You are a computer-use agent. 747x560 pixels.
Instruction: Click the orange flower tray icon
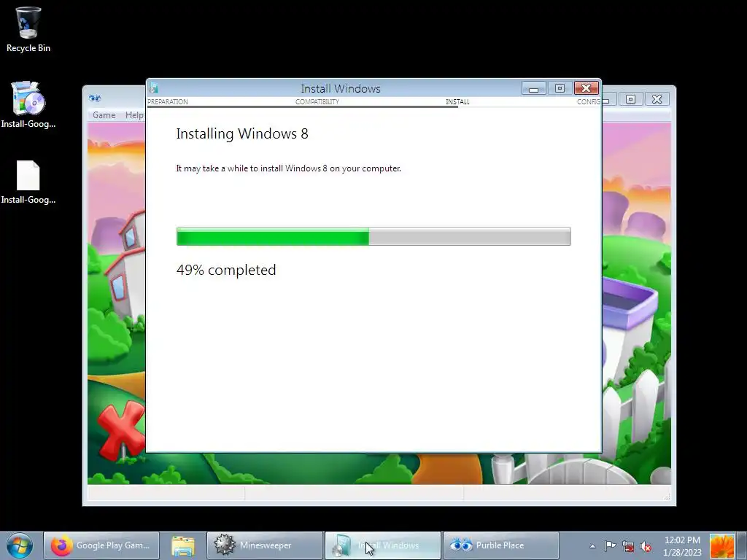point(721,545)
